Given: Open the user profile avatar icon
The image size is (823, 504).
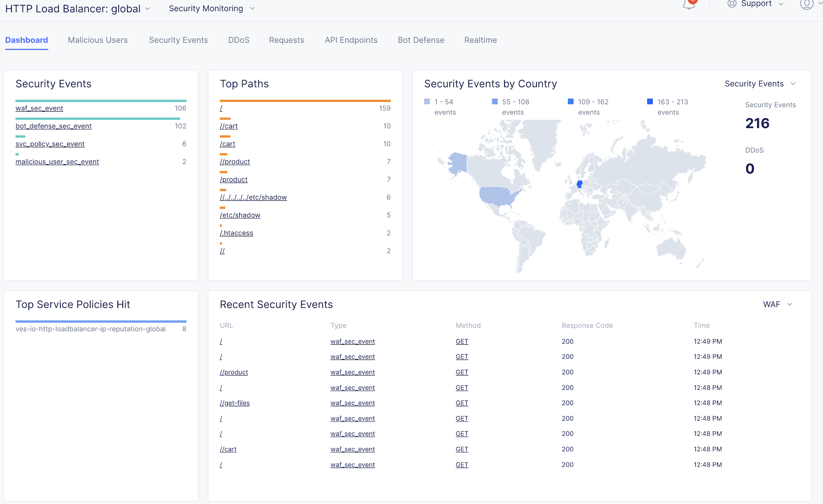Looking at the screenshot, I should pos(806,5).
